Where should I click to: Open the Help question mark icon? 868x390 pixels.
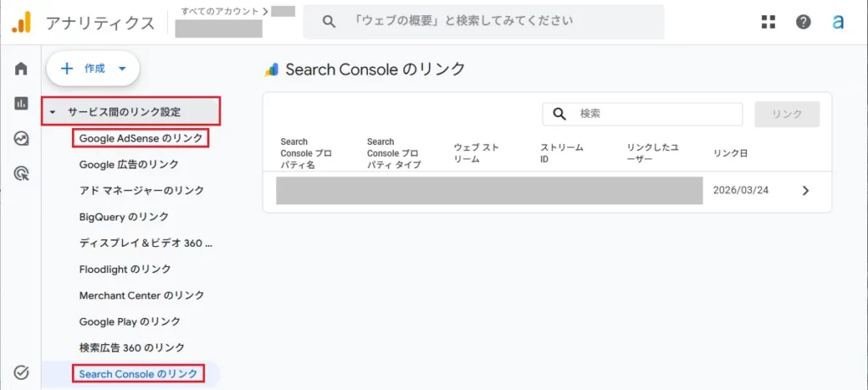pyautogui.click(x=804, y=22)
